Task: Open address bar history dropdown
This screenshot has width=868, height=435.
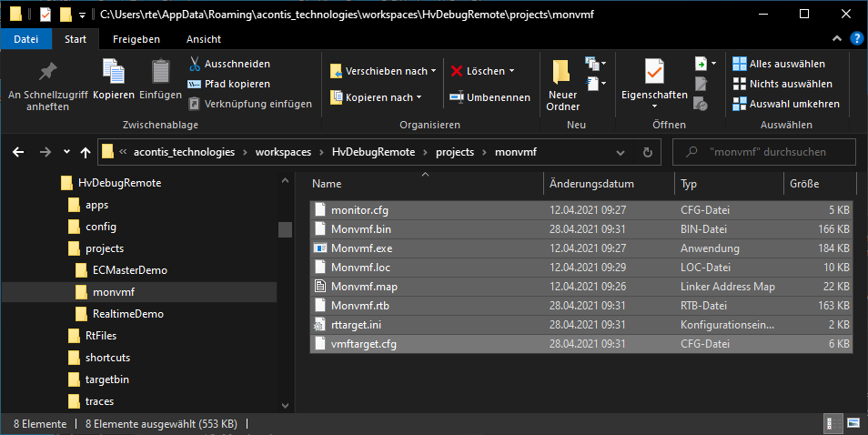Action: click(x=621, y=152)
